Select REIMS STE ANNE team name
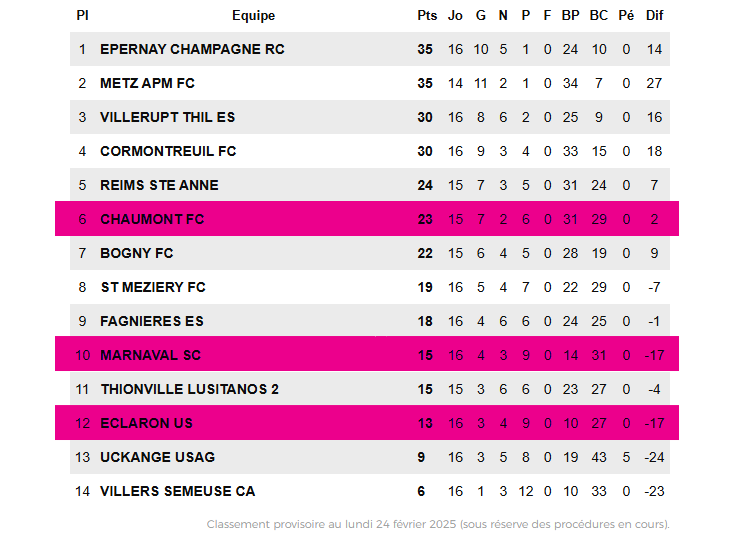 (159, 185)
